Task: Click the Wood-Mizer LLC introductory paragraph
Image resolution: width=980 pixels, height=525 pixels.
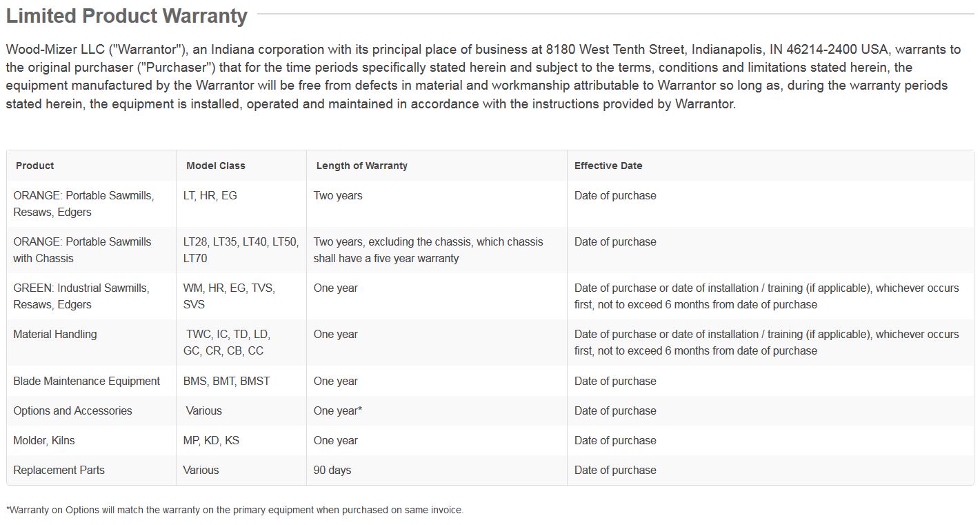Action: pyautogui.click(x=483, y=77)
